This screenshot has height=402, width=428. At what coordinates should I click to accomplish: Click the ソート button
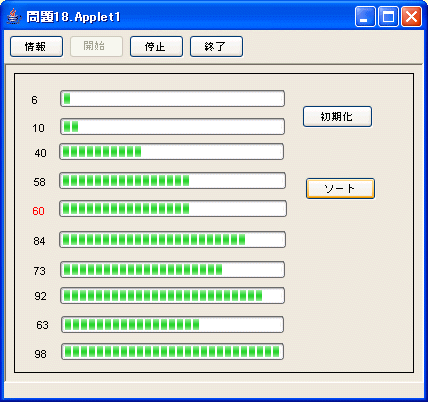click(340, 189)
